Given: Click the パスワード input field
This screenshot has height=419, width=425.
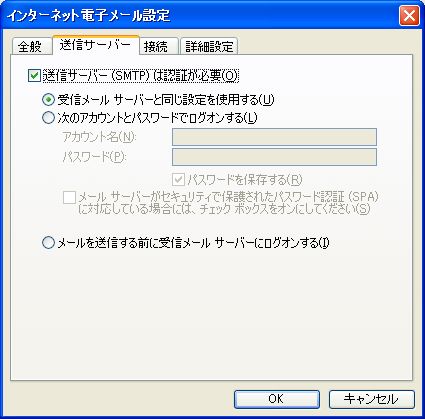Looking at the screenshot, I should (x=274, y=157).
